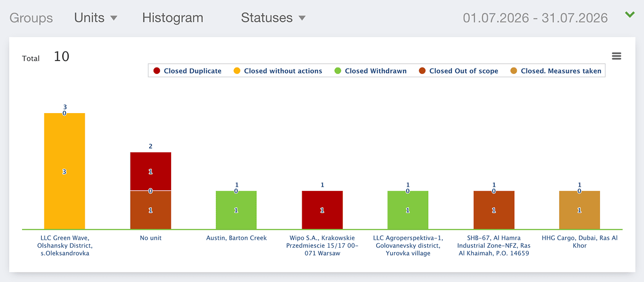Toggle Closed without actions legend series
Image resolution: width=644 pixels, height=282 pixels.
point(277,71)
